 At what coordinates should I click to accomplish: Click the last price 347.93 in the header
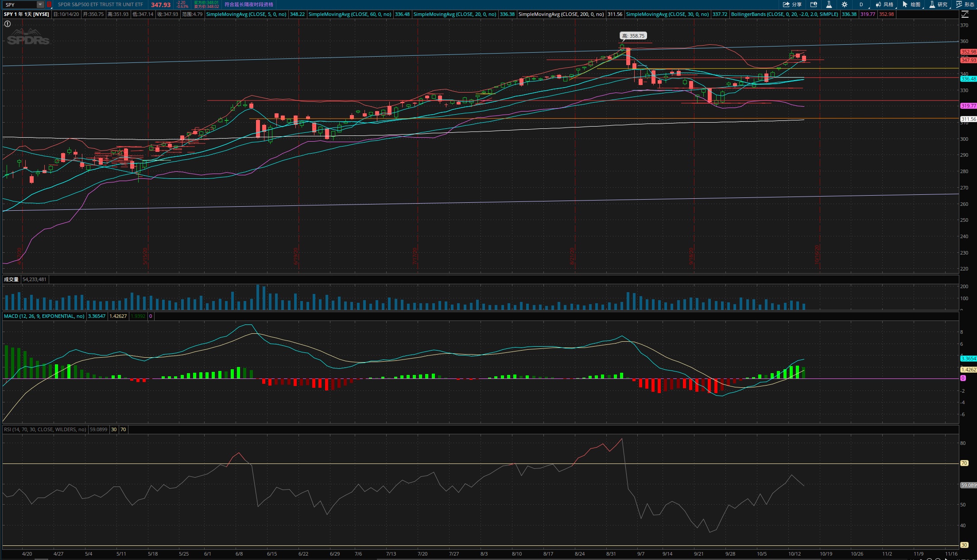160,4
